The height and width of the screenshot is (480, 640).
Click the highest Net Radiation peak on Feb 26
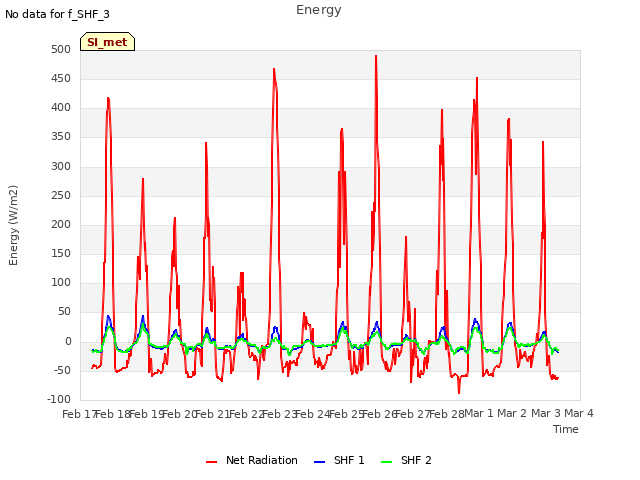[376, 56]
